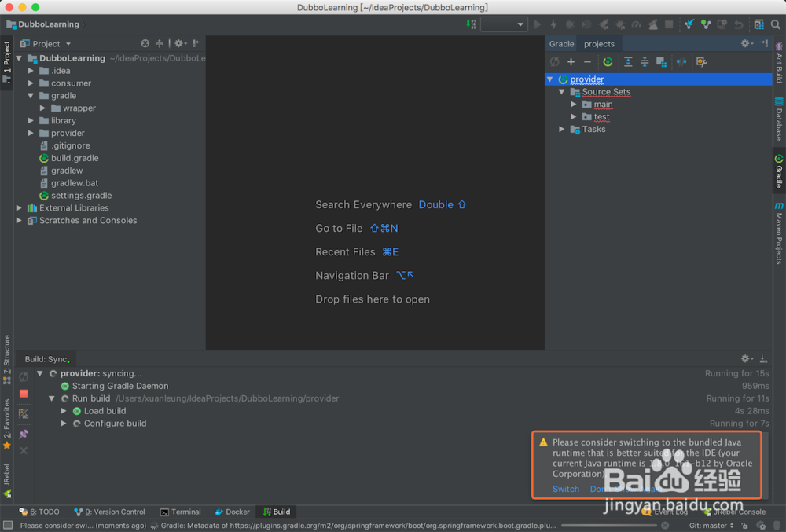Open the Ant Build side tab
This screenshot has height=532, width=786.
778,63
